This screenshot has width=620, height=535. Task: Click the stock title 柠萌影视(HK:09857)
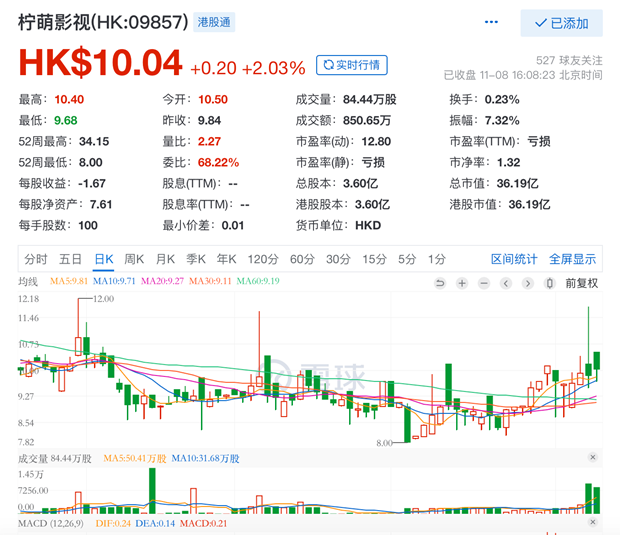coord(103,22)
